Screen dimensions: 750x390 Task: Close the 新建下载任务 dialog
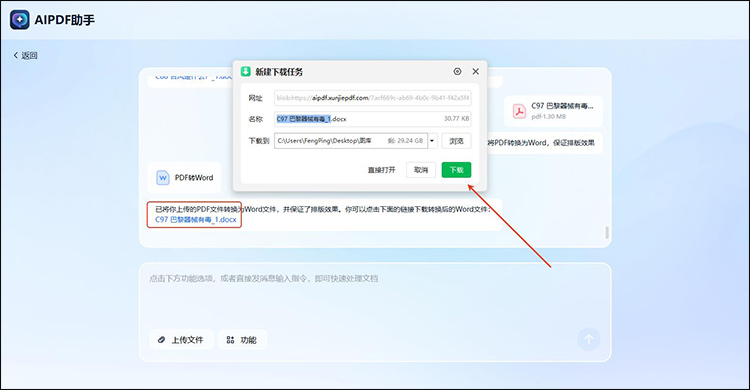(475, 71)
